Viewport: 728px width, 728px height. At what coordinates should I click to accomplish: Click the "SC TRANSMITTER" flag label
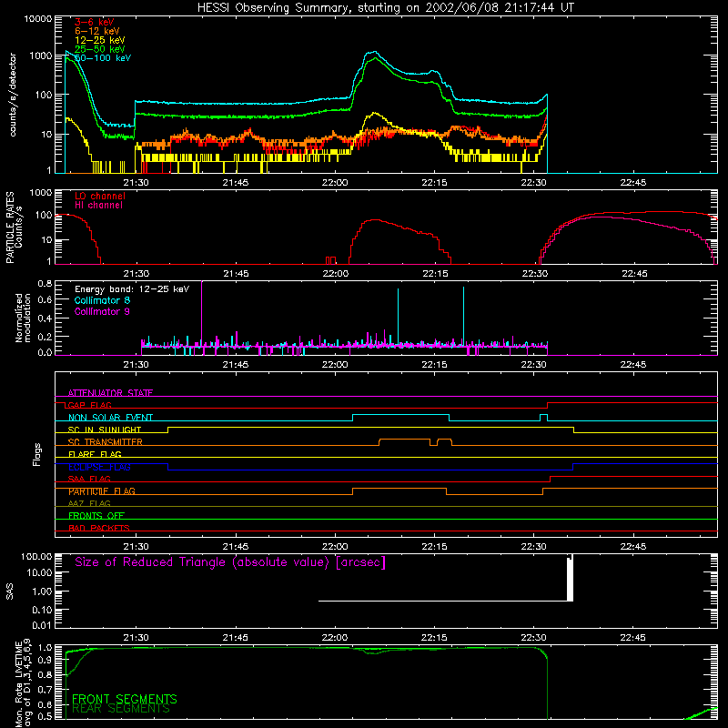pos(106,442)
